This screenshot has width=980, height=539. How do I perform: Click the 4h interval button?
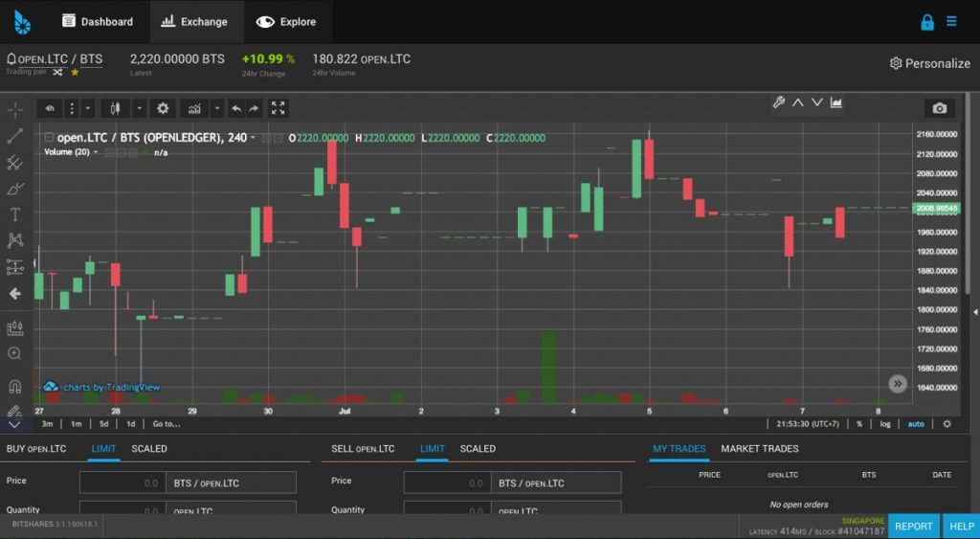coord(50,109)
